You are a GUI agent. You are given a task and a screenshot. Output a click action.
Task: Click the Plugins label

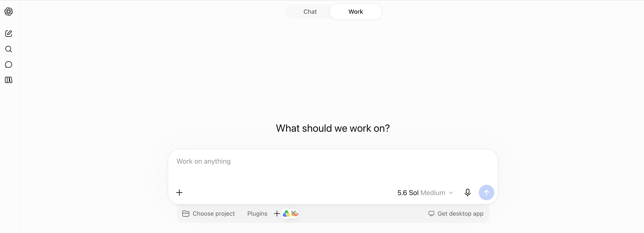click(x=257, y=214)
